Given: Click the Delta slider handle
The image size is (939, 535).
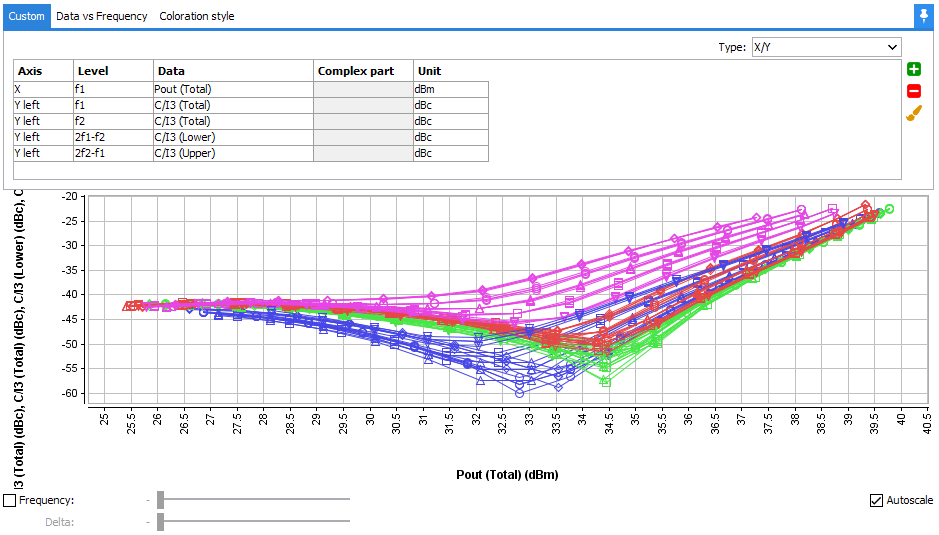Looking at the screenshot, I should click(160, 522).
